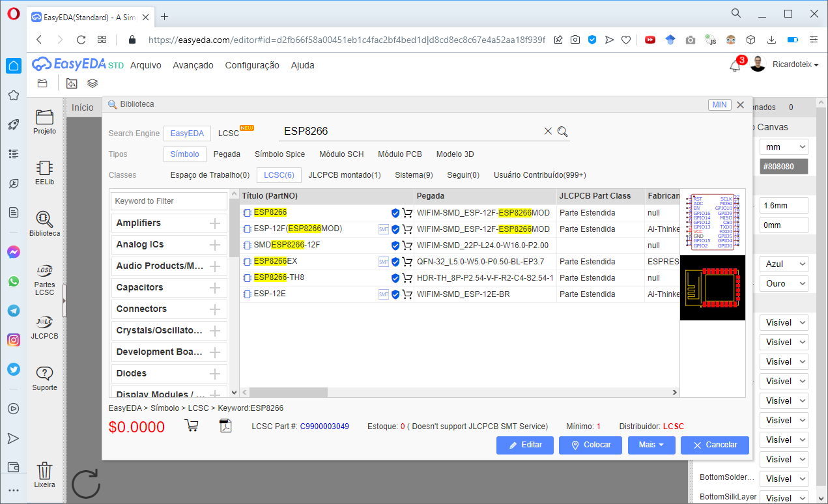Click the clear search X icon in the search field
This screenshot has width=828, height=504.
coord(547,130)
